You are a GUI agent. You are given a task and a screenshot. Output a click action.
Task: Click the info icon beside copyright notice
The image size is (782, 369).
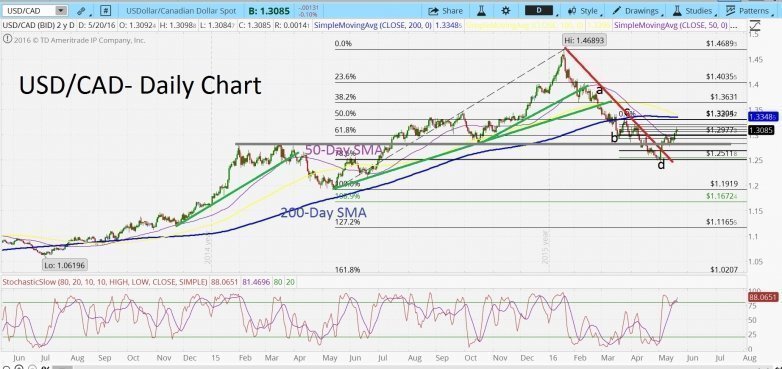[6, 39]
